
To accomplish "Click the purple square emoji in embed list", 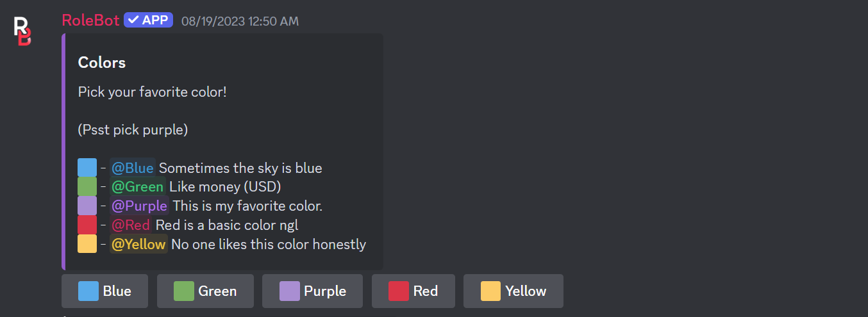I will point(87,206).
